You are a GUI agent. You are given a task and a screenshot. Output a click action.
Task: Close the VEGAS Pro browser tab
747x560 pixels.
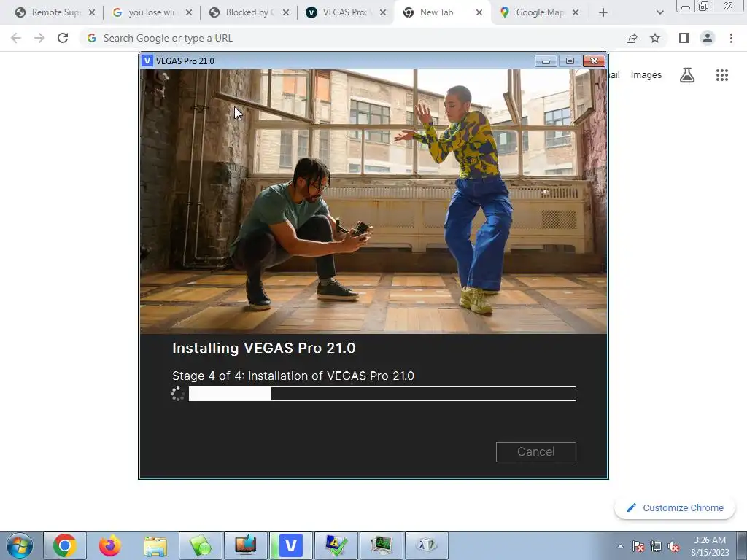383,13
